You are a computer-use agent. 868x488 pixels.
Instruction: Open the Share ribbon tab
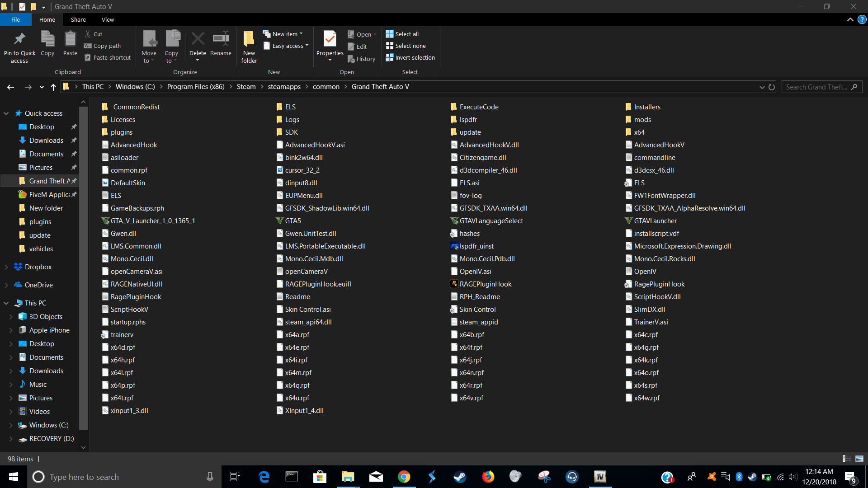click(78, 19)
